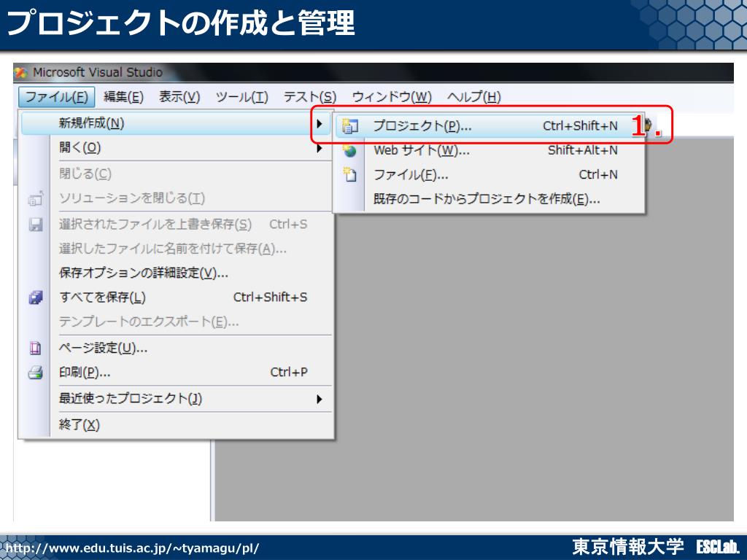This screenshot has height=560, width=747.
Task: Click the Web site globe icon
Action: pyautogui.click(x=350, y=151)
